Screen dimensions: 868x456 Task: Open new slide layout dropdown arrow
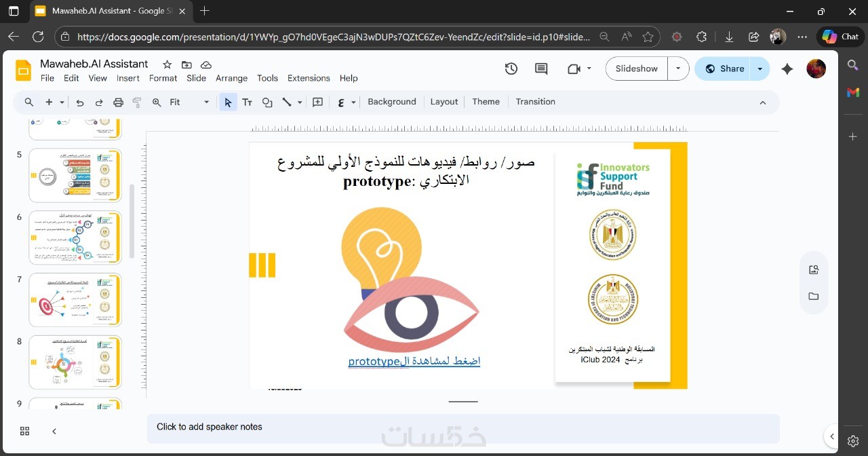(62, 102)
